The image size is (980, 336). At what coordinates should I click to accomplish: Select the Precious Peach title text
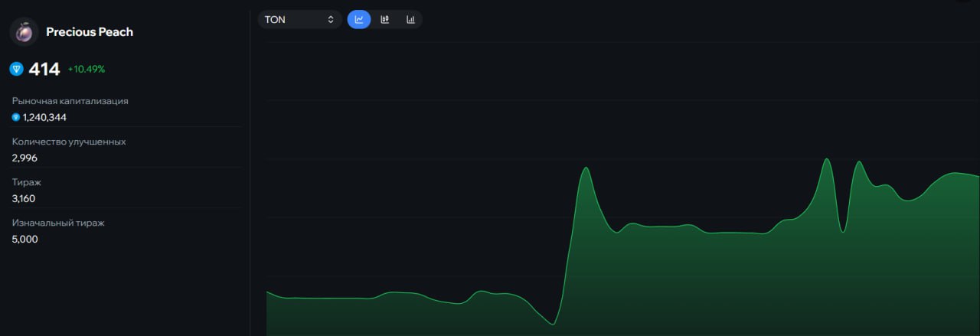90,32
